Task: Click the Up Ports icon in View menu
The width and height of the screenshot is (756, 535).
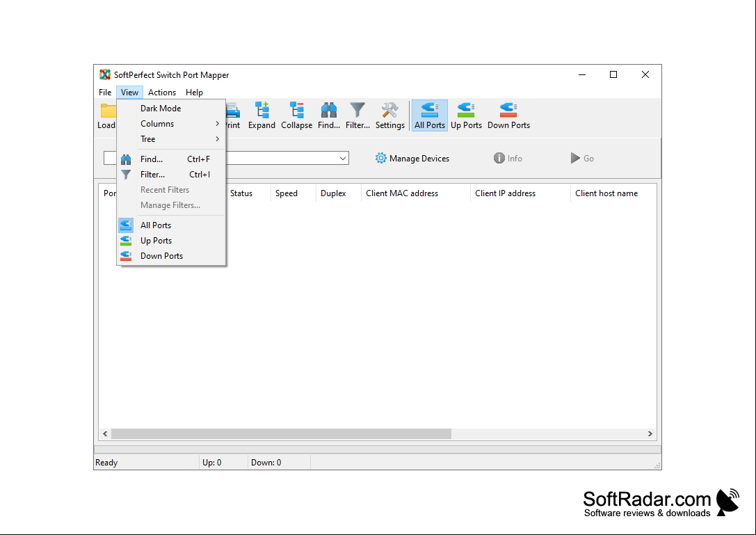Action: (x=126, y=241)
